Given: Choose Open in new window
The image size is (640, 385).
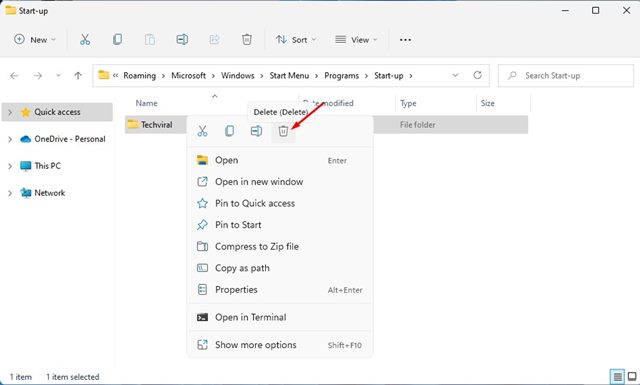Looking at the screenshot, I should (x=280, y=182).
